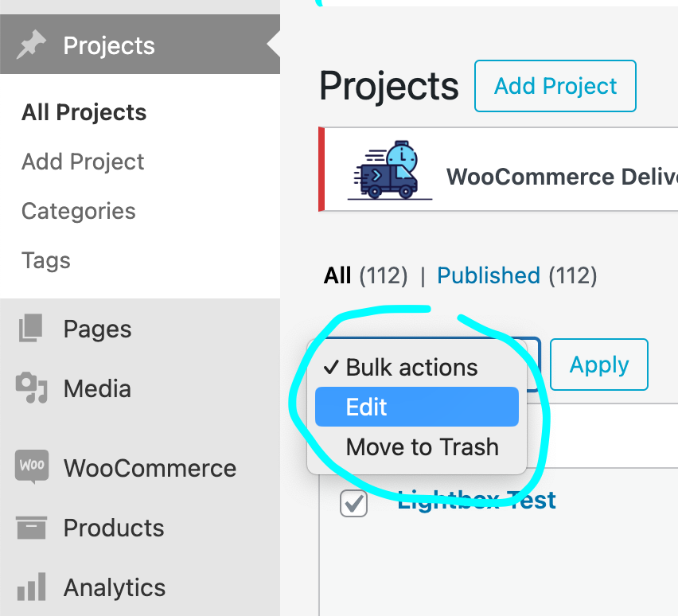
Task: Click the Media camera-music icon
Action: pyautogui.click(x=31, y=388)
